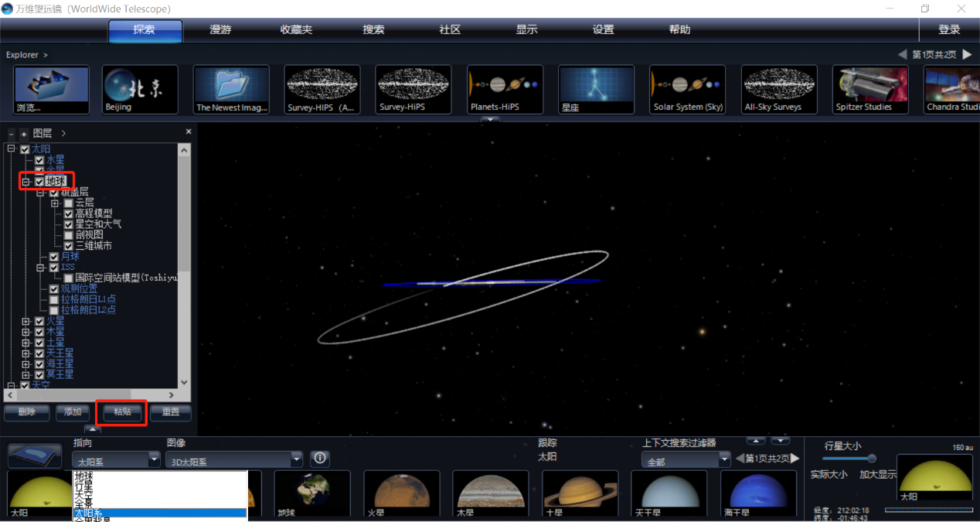Go to next page of context results

coord(795,459)
